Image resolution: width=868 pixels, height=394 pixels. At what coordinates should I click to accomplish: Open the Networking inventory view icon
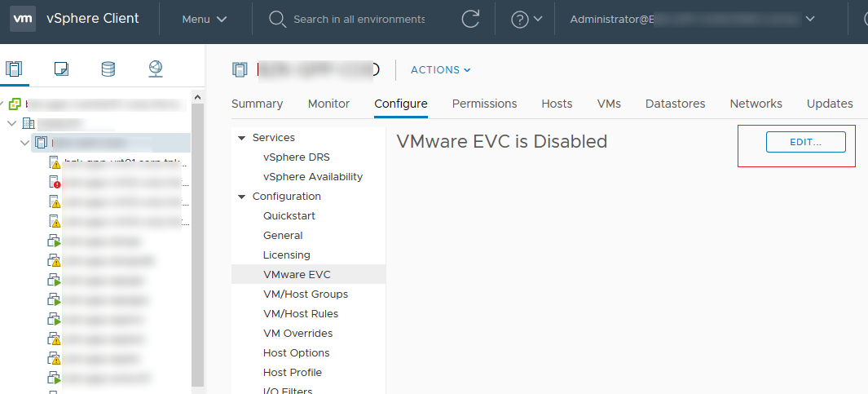pyautogui.click(x=156, y=69)
